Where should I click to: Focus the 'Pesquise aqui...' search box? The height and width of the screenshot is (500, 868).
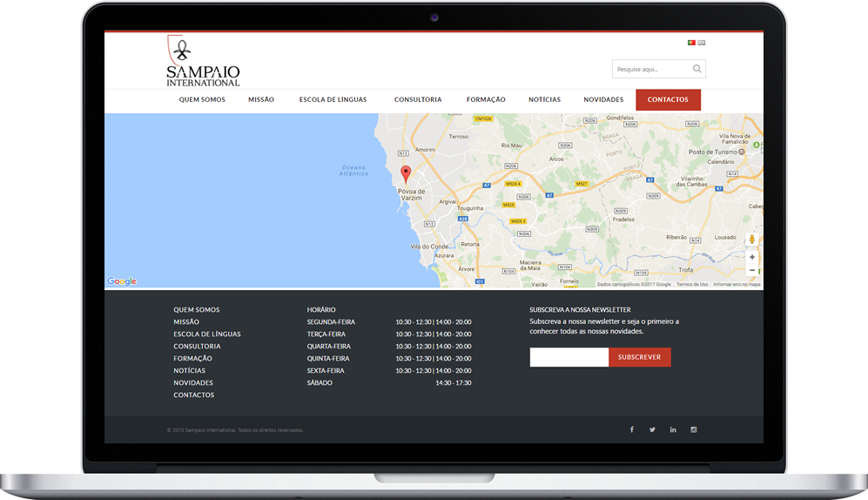coord(651,69)
